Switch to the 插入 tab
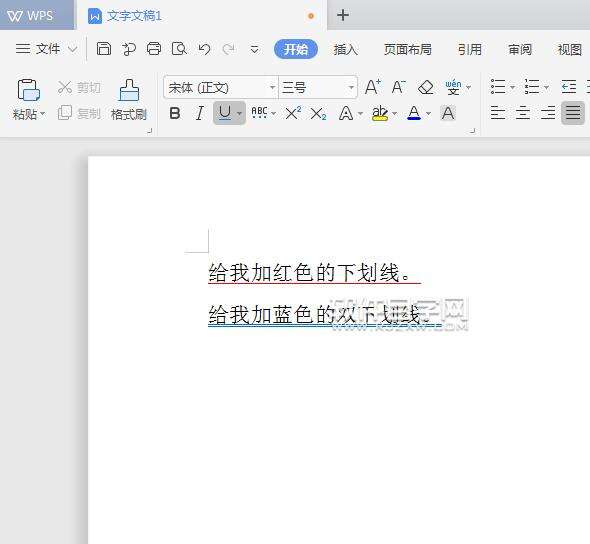 (345, 49)
